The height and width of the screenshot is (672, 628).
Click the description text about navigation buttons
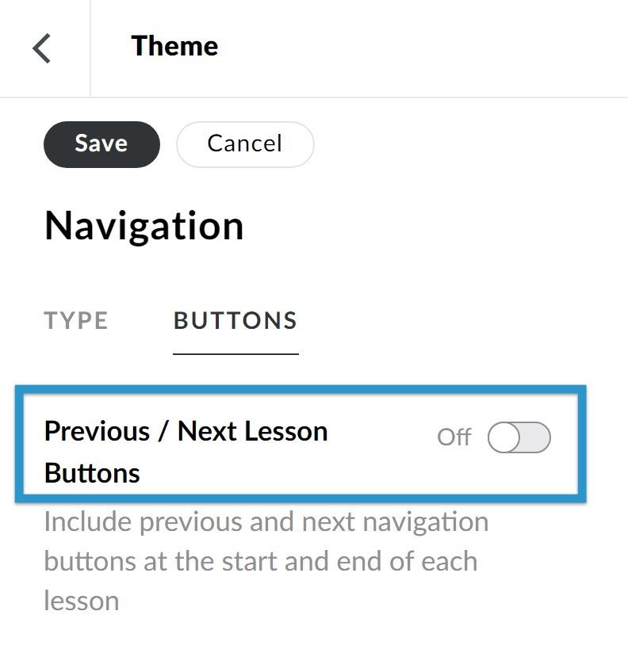tap(266, 561)
